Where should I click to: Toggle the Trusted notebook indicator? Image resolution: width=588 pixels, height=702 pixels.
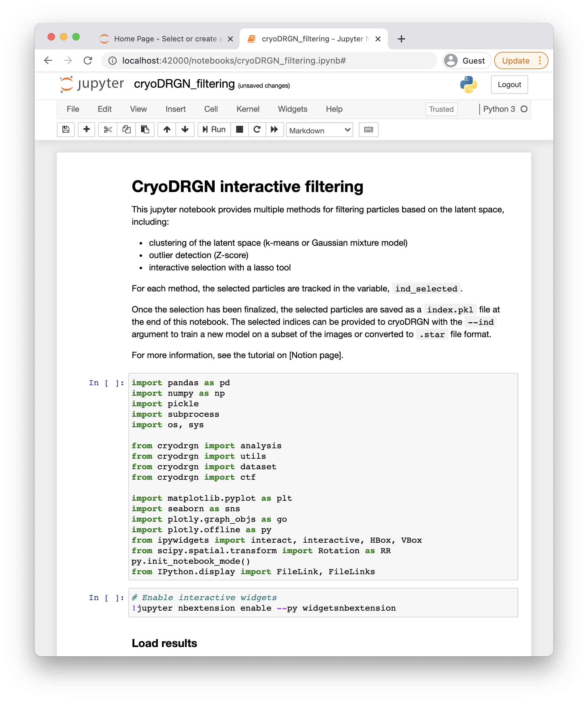point(441,109)
